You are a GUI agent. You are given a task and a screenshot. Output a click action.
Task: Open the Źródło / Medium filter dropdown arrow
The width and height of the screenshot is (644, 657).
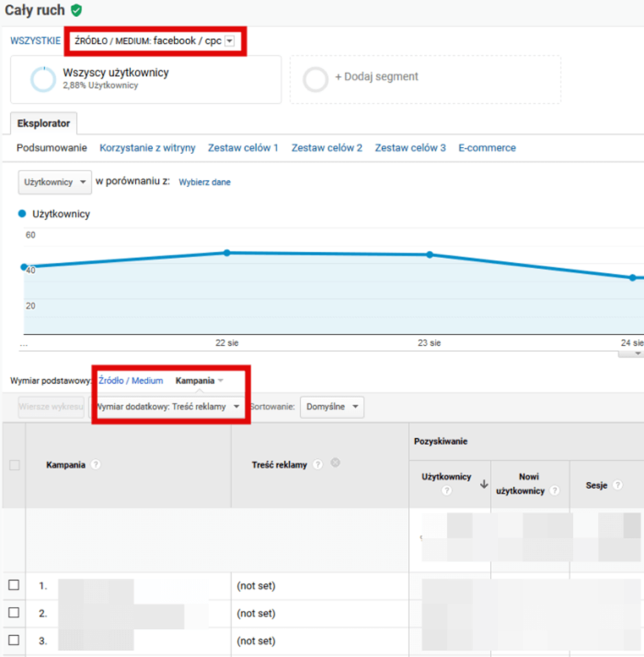coord(230,41)
